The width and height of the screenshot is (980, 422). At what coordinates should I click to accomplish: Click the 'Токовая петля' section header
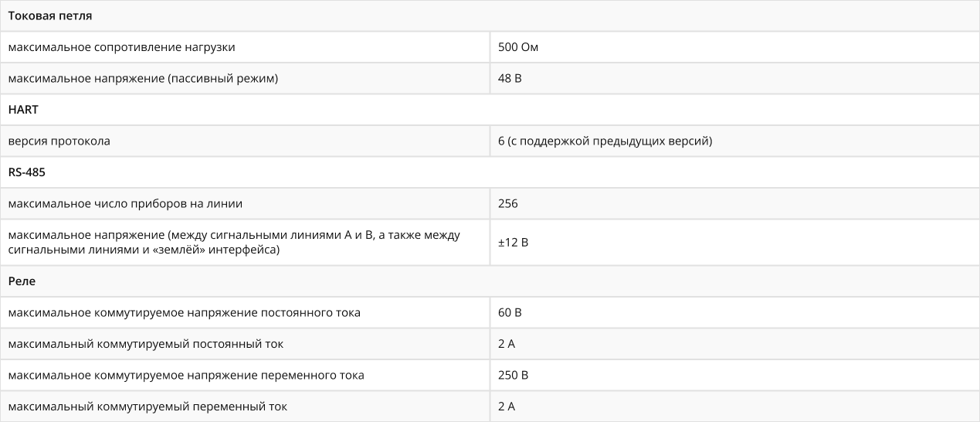coord(490,15)
